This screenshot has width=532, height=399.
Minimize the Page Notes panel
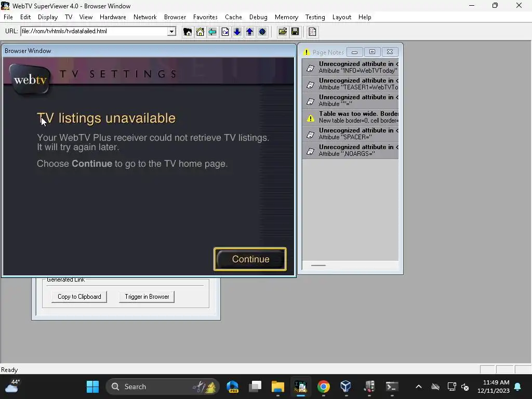pos(354,52)
